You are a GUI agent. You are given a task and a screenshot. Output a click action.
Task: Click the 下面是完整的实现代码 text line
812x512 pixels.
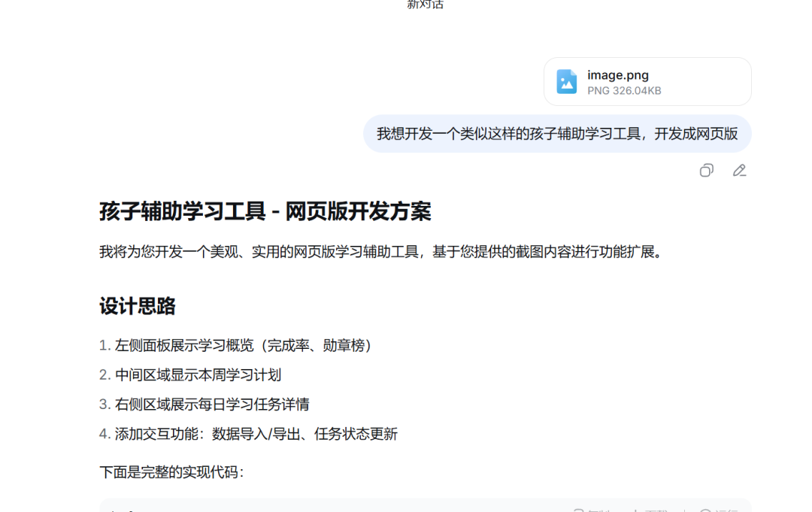171,472
